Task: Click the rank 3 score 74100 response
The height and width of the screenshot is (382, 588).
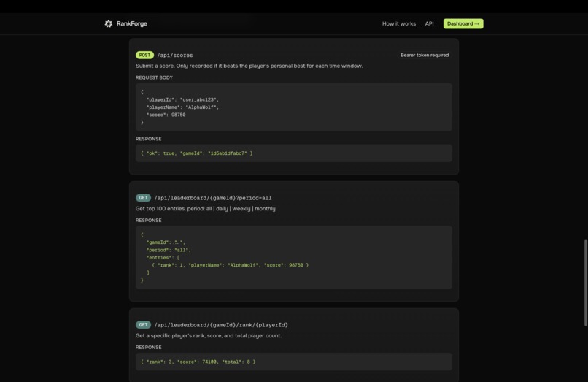Action: coord(198,362)
